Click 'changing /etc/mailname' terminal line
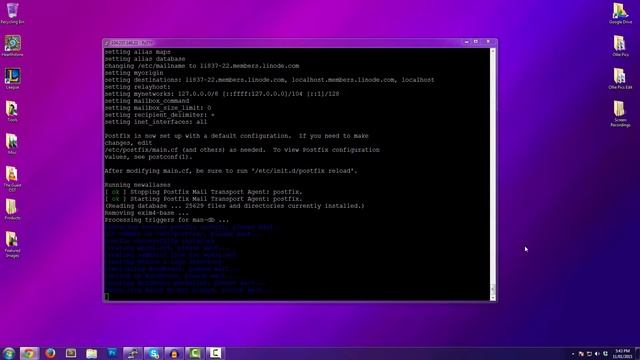The image size is (640, 360). (202, 66)
